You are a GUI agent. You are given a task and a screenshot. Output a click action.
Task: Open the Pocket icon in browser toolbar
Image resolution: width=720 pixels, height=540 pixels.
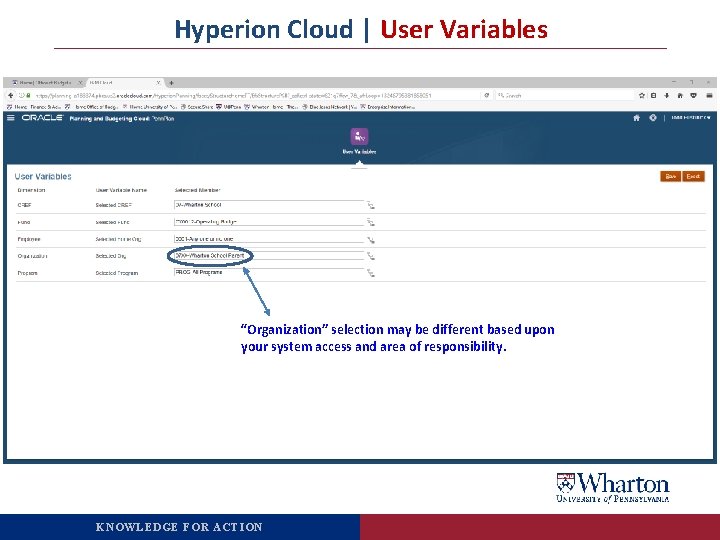[693, 96]
